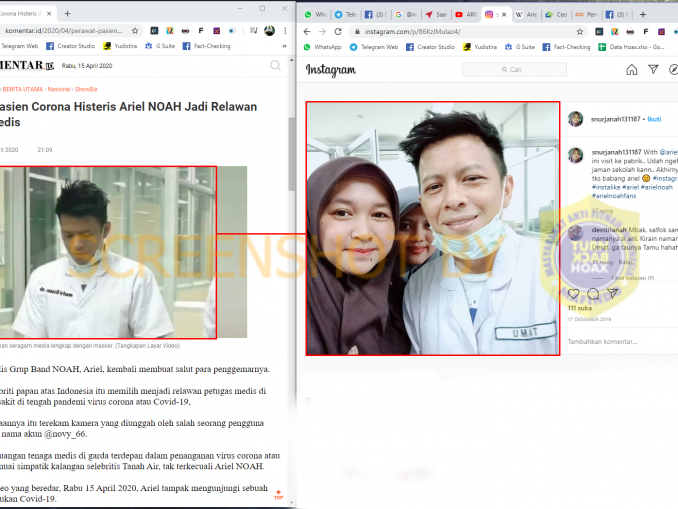
Task: Click the F extension icon in right window
Action: 646,32
